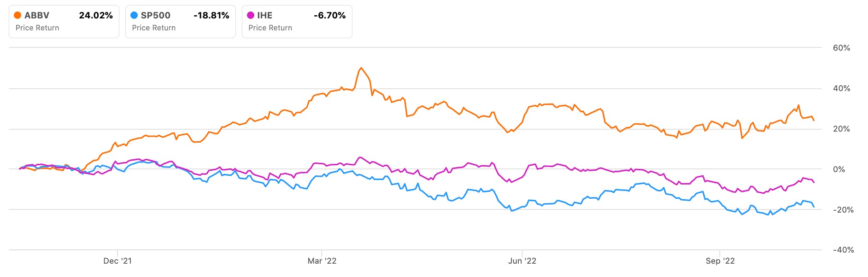Click the Sep '22 x-axis label
The image size is (868, 277).
point(720,261)
